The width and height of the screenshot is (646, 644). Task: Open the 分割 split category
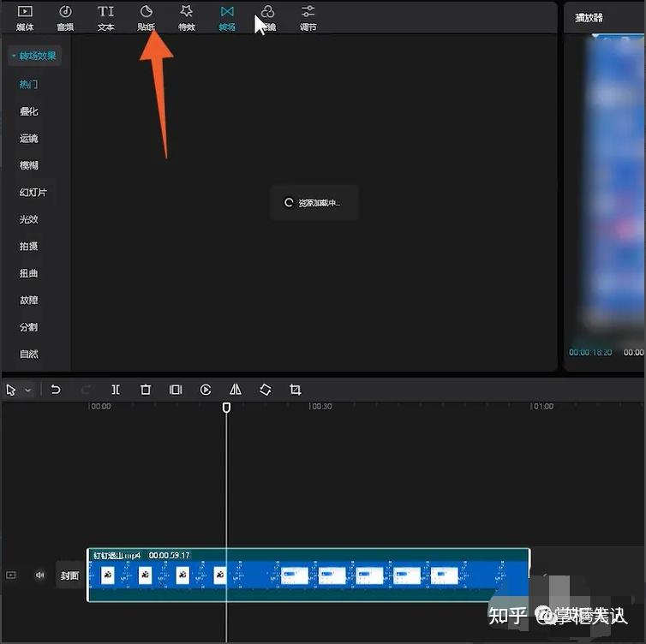[x=28, y=327]
